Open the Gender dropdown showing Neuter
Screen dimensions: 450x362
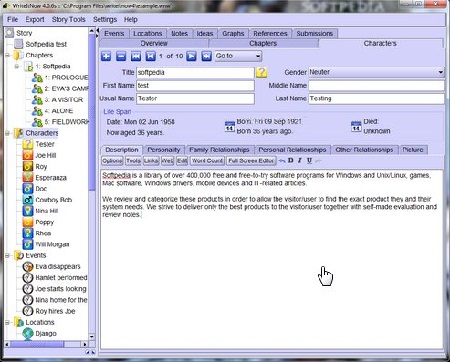[x=376, y=72]
